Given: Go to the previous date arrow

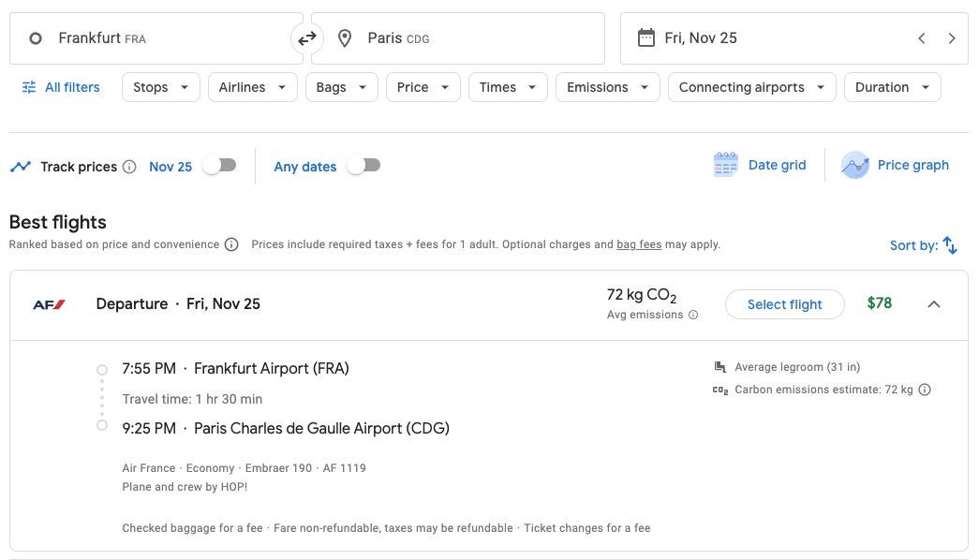Looking at the screenshot, I should point(922,38).
